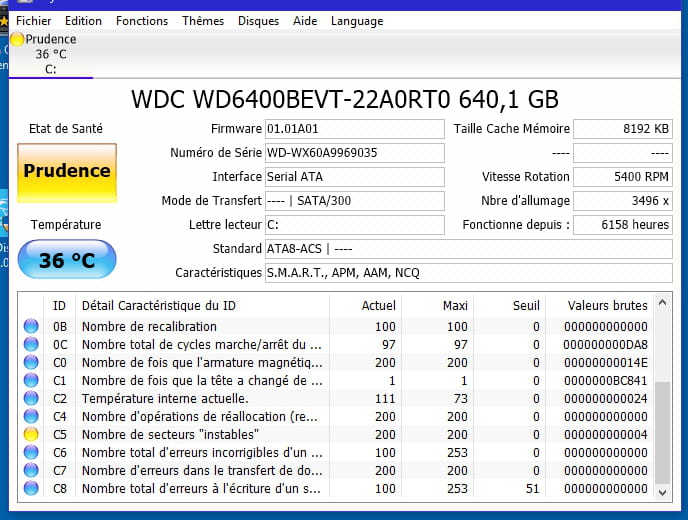Select row Nombre de secteurs "instables"

tap(336, 434)
